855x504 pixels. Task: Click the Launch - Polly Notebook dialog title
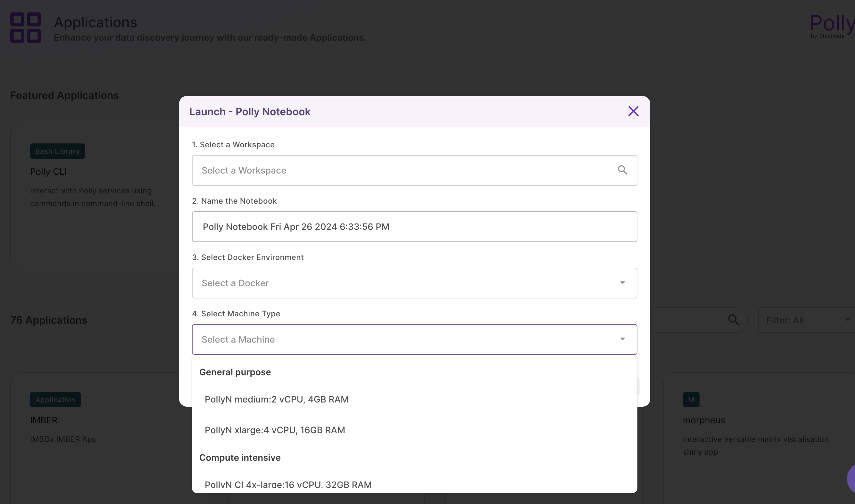click(250, 112)
